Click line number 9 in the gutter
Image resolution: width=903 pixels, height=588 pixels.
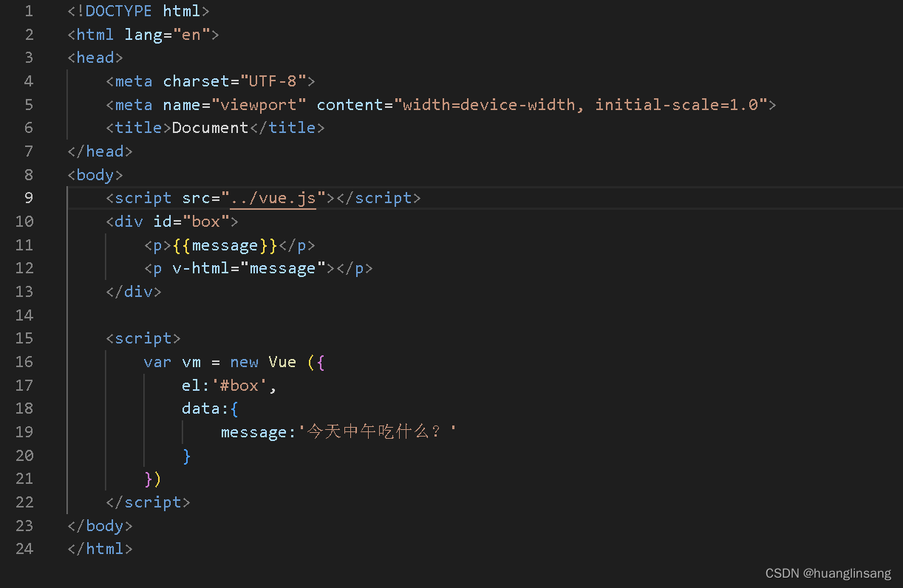coord(29,198)
